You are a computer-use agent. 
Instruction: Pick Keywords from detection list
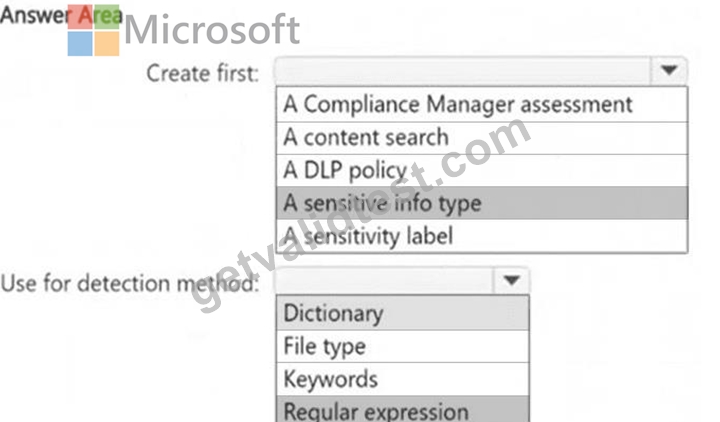pos(402,379)
